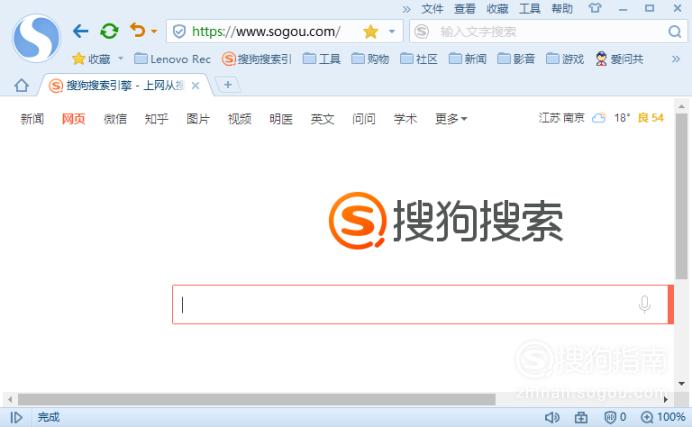Open the 购物 bookmark folder
Viewport: 692px width, 427px height.
(370, 59)
